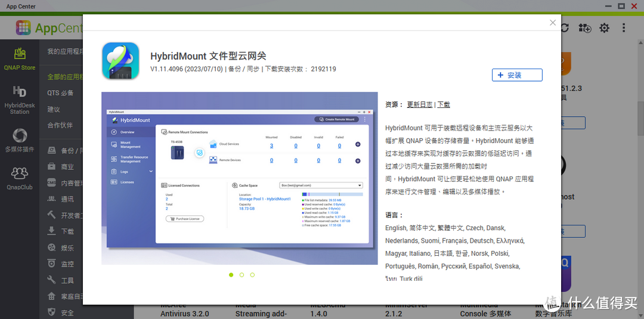Click the version V1.11.4096 text
The width and height of the screenshot is (644, 319).
pyautogui.click(x=187, y=69)
